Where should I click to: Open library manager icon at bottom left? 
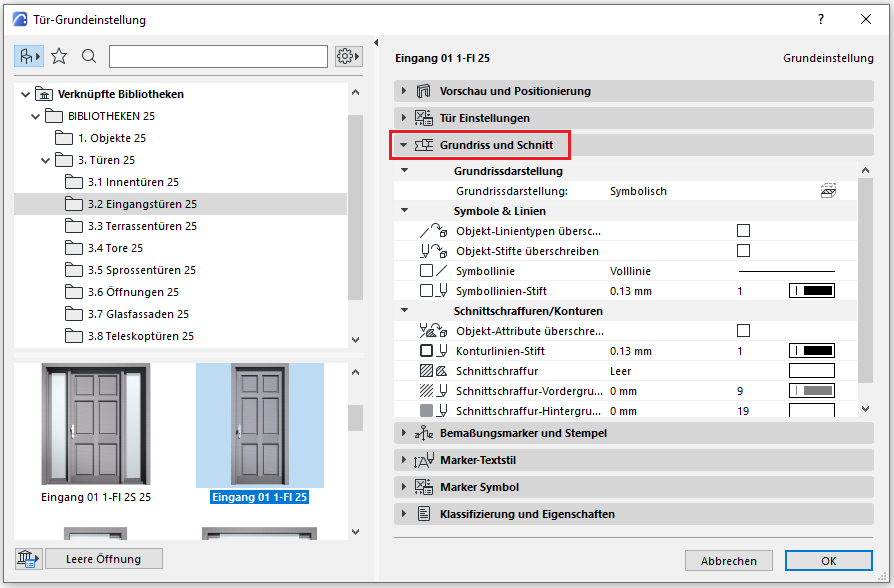(28, 559)
